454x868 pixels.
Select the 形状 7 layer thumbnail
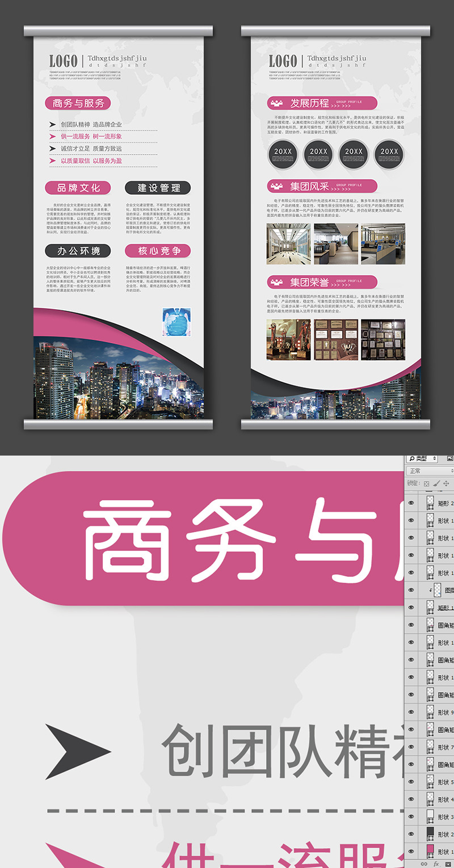[x=430, y=747]
